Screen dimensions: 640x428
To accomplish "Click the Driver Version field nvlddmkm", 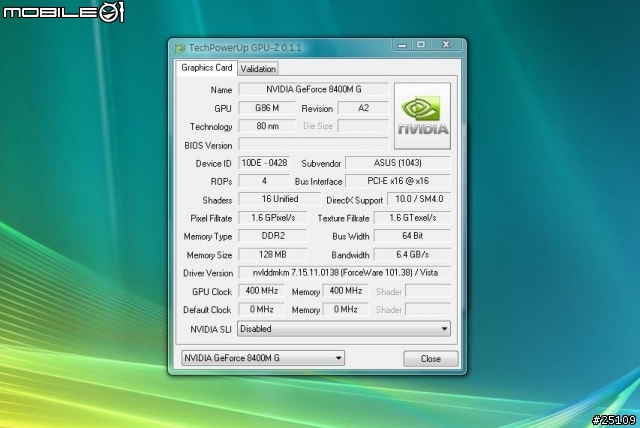I will point(345,273).
